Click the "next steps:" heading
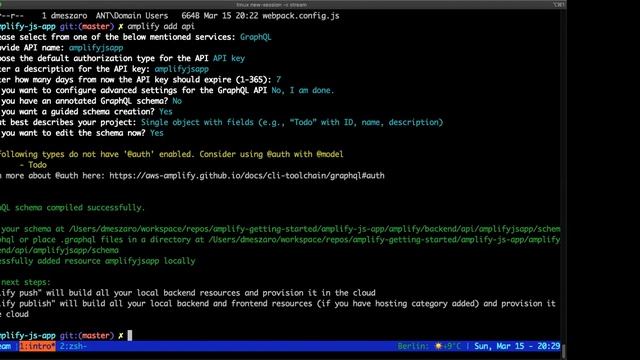640x360 pixels. coord(26,282)
